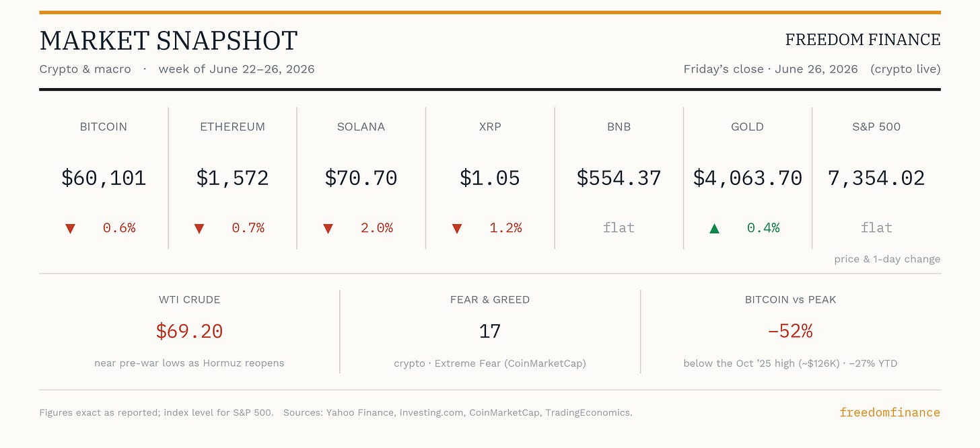980x448 pixels.
Task: Click the WTI Crude value $69.20
Action: tap(189, 331)
